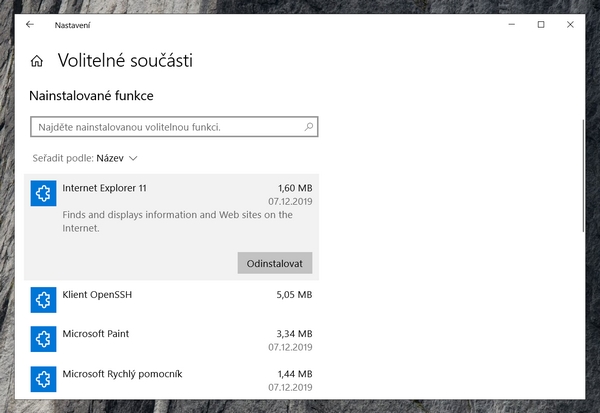
Task: Click the Microsoft Paint puzzle icon
Action: (x=43, y=339)
